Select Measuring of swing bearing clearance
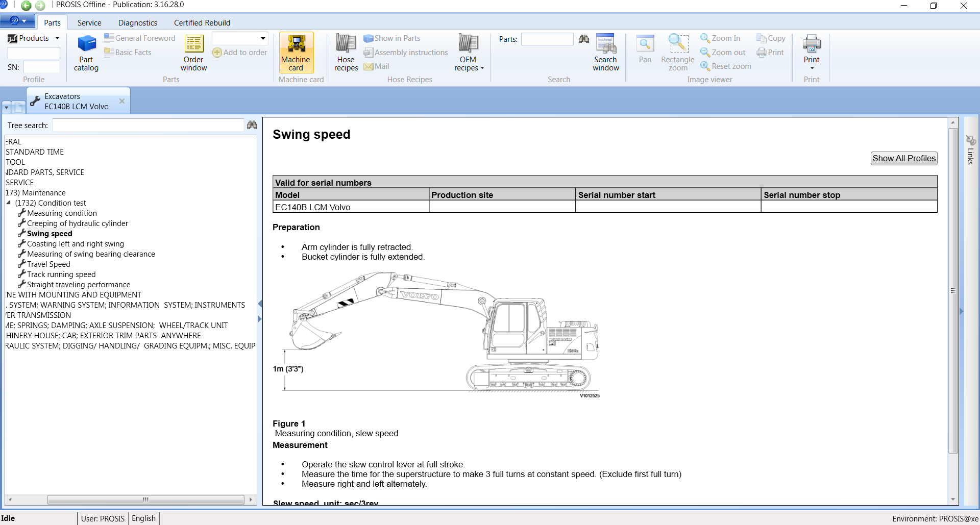Image resolution: width=980 pixels, height=525 pixels. coord(91,254)
